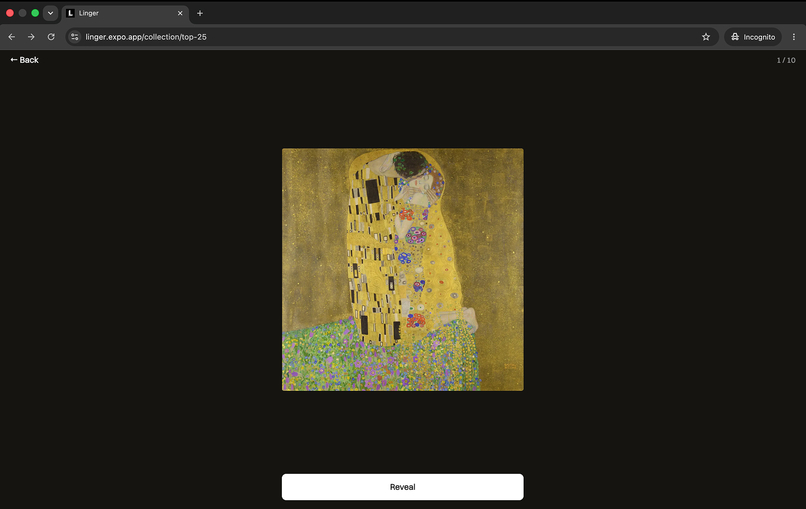Go back using the Back link

(x=24, y=60)
